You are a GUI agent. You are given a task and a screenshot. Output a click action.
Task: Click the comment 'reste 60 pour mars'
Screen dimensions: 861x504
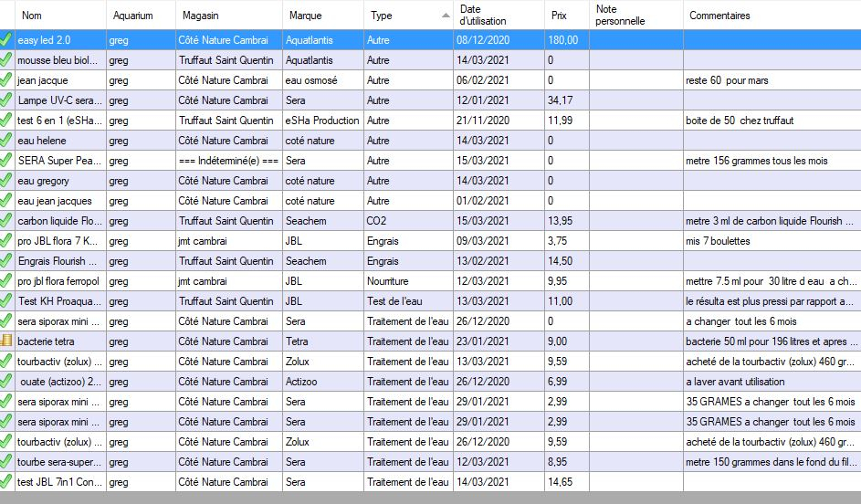(x=727, y=80)
